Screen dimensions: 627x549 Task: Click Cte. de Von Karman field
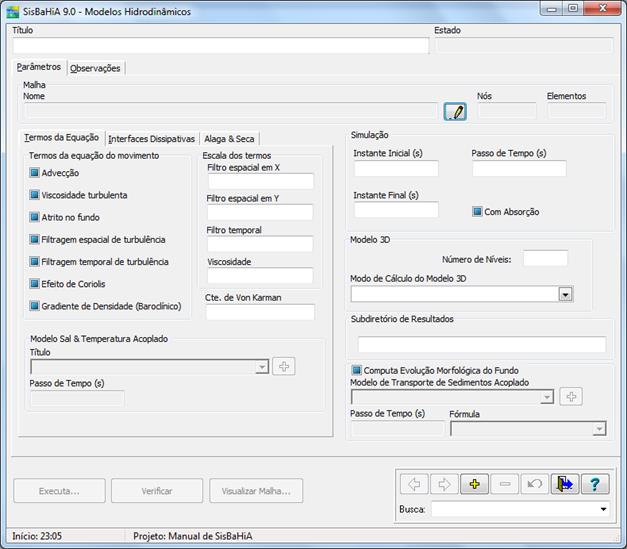260,312
